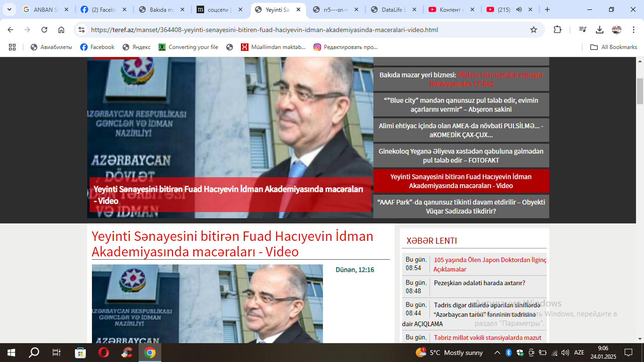Open the notification center icon
Screen dimensions: 644x362
(x=628, y=353)
